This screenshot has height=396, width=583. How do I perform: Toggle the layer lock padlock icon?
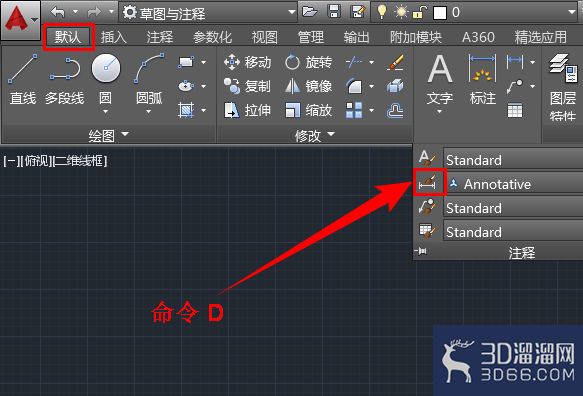420,12
